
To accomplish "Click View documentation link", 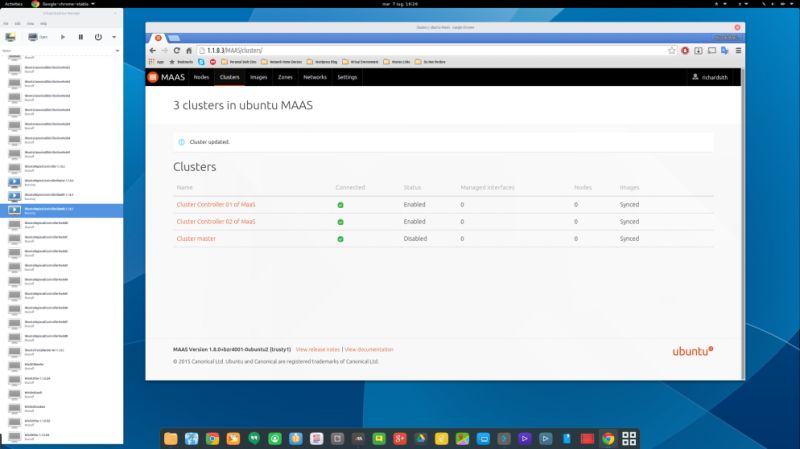I will pos(369,350).
